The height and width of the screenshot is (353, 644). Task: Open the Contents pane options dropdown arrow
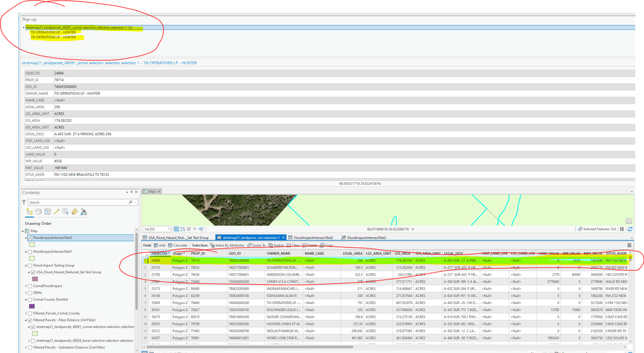[x=127, y=192]
